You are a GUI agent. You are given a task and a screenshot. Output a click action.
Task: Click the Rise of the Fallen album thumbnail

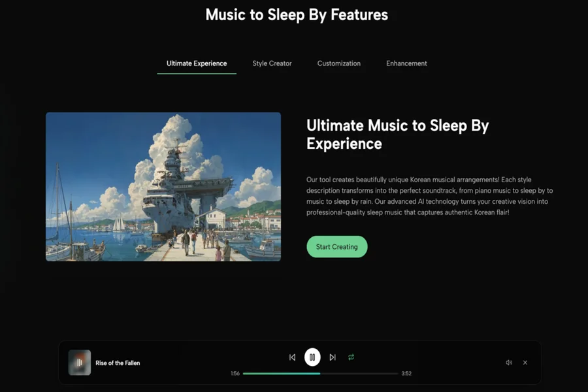point(80,363)
